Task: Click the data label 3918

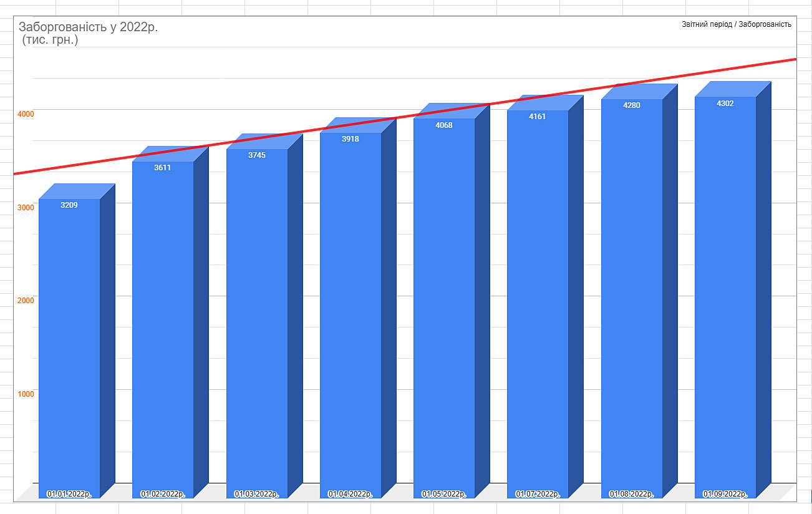Action: [x=350, y=139]
